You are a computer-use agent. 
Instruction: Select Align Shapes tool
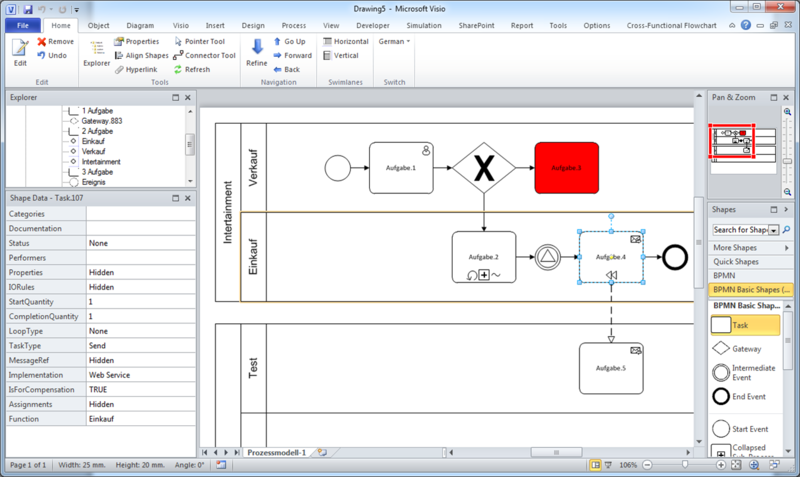(x=141, y=55)
